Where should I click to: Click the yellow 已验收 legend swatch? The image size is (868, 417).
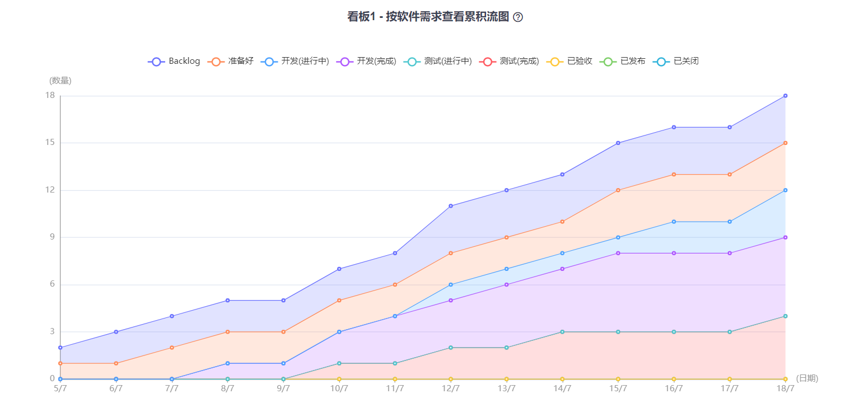coord(554,62)
